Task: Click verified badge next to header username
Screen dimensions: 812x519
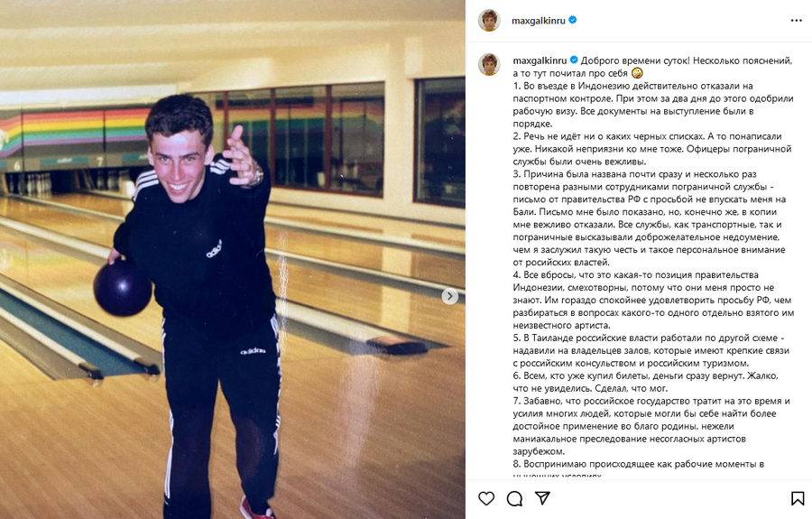Action: [x=573, y=20]
